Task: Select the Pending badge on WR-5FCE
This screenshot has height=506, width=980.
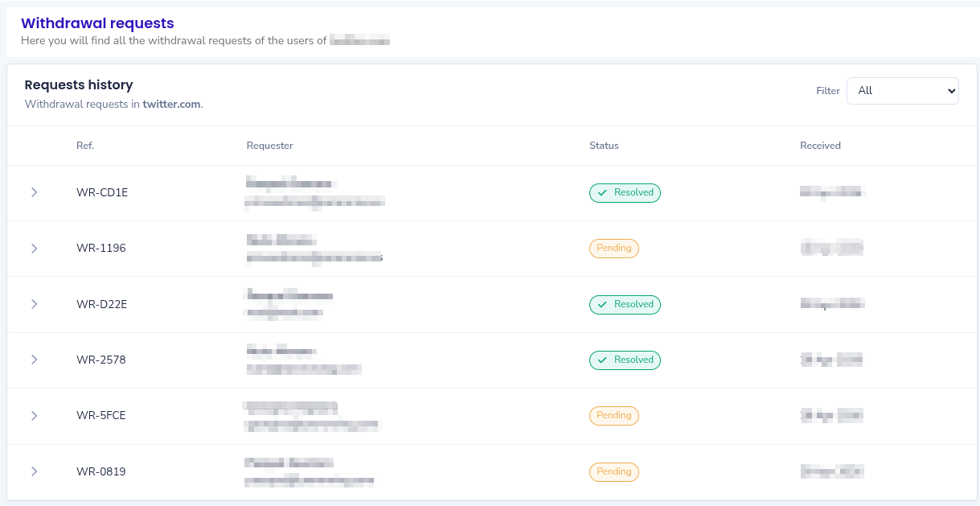Action: (x=614, y=415)
